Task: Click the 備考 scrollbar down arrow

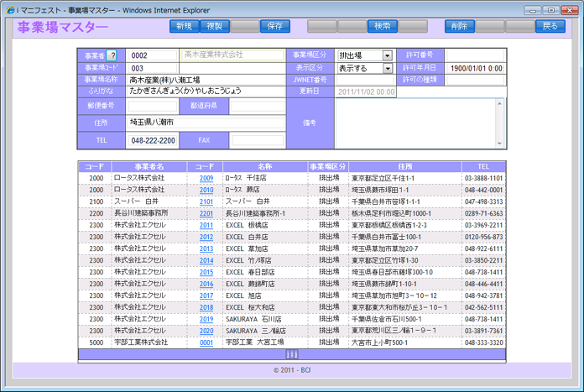Action: tap(499, 144)
